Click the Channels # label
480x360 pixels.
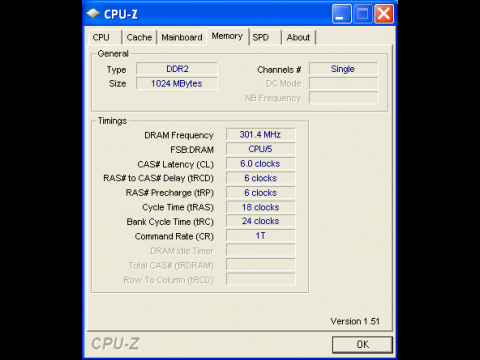click(x=279, y=70)
